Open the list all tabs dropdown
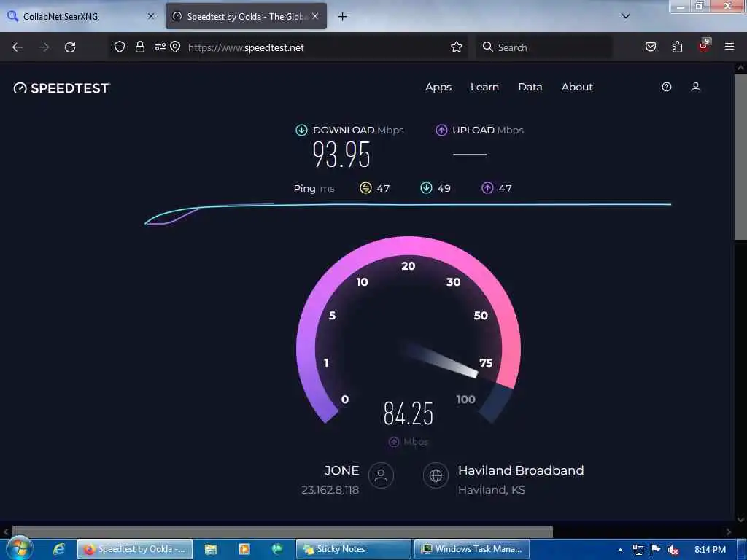747x560 pixels. click(x=626, y=16)
